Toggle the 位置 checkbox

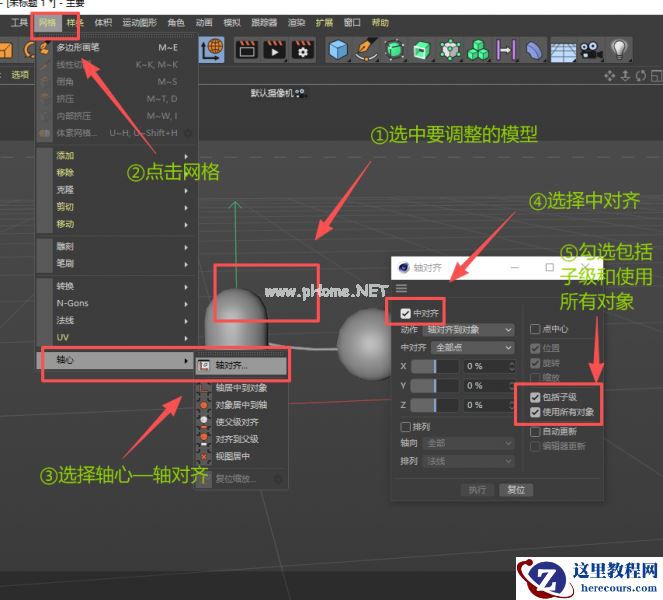535,348
